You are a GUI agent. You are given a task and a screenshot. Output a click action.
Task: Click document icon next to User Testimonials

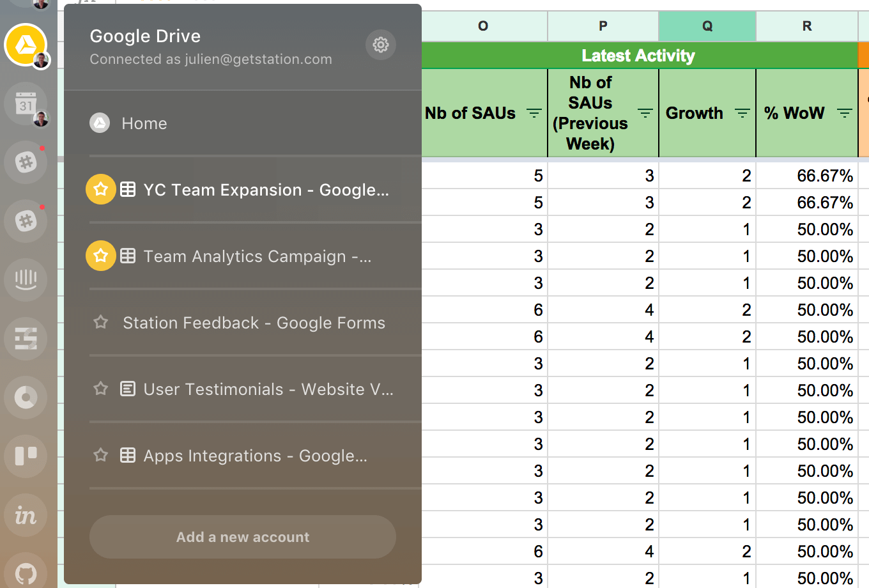point(128,389)
